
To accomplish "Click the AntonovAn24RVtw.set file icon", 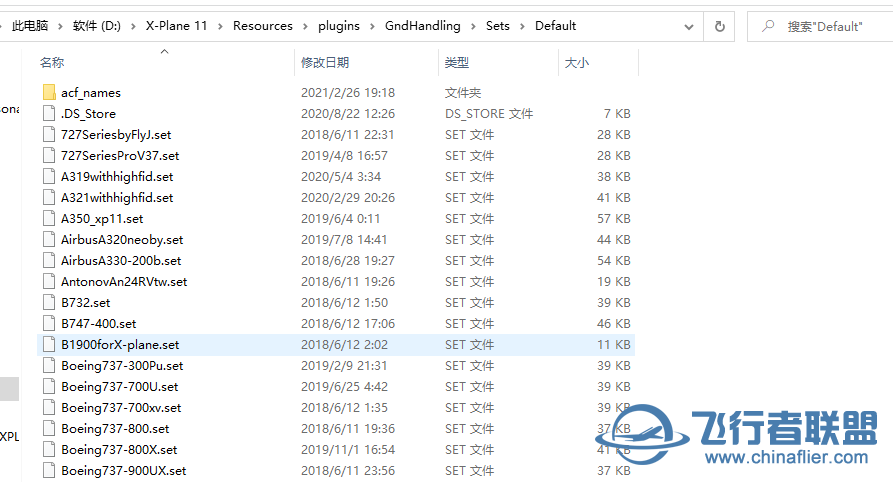I will [50, 282].
